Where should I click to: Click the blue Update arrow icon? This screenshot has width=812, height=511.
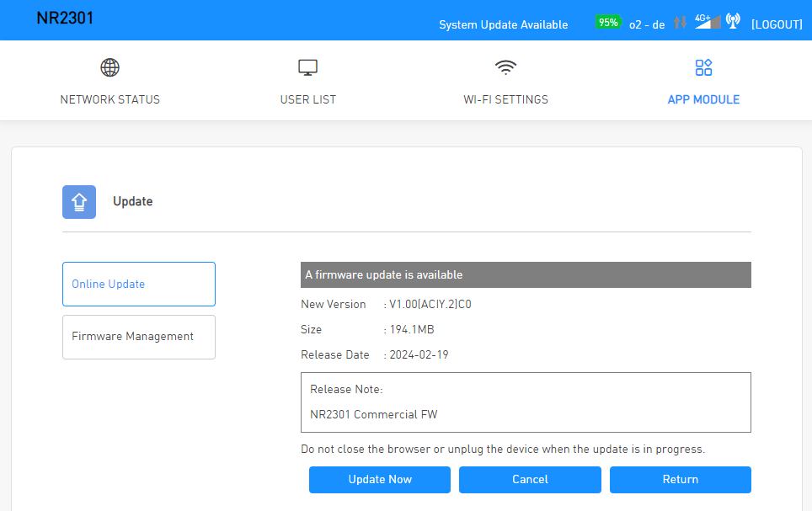point(79,202)
